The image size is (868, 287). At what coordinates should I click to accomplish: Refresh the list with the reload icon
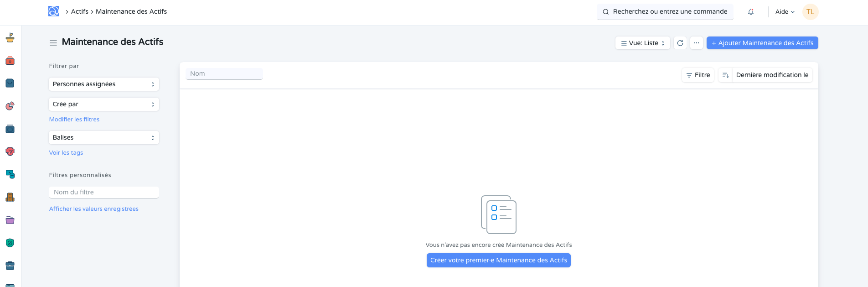coord(680,43)
